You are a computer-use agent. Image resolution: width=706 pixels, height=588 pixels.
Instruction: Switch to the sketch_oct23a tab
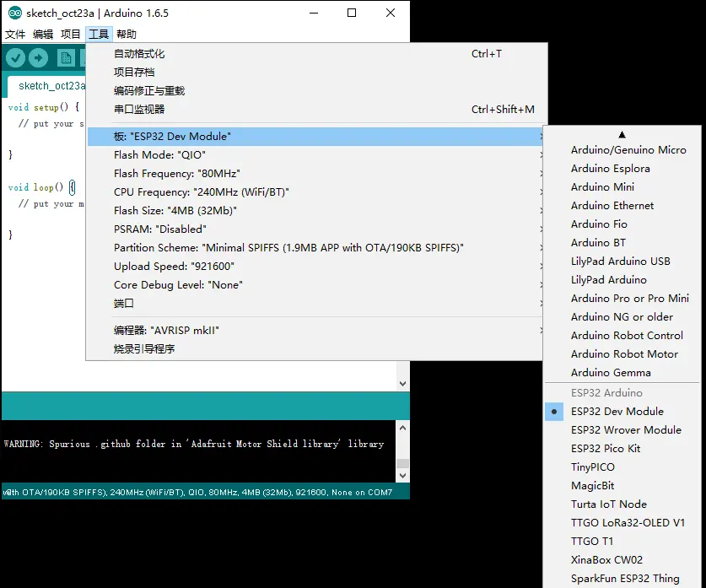pyautogui.click(x=50, y=86)
